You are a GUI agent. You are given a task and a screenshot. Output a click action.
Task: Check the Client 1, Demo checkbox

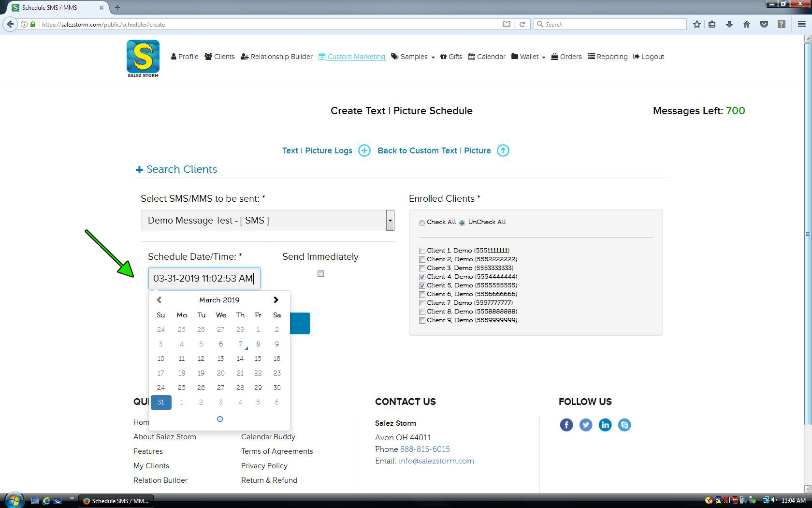coord(422,251)
